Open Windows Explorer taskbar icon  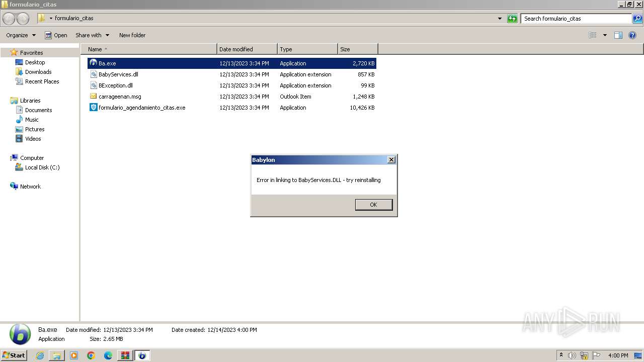pos(57,355)
